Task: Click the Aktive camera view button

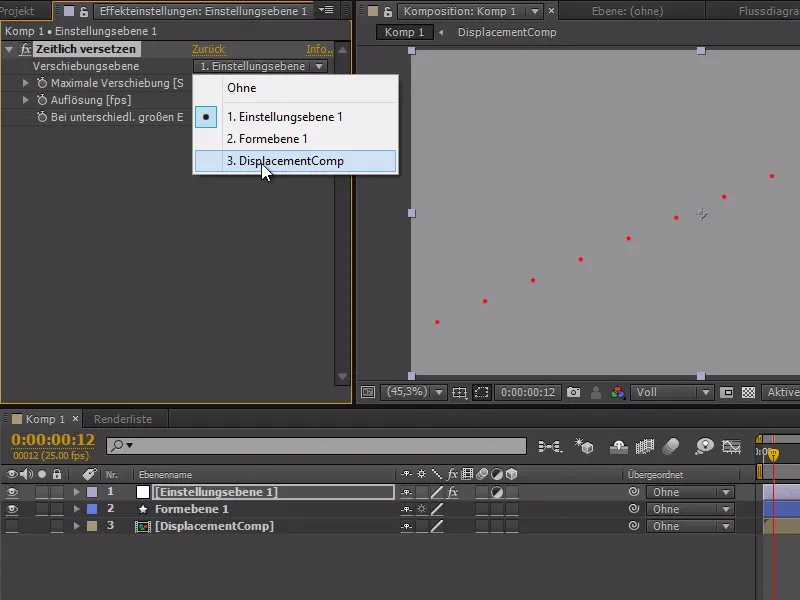Action: tap(781, 392)
